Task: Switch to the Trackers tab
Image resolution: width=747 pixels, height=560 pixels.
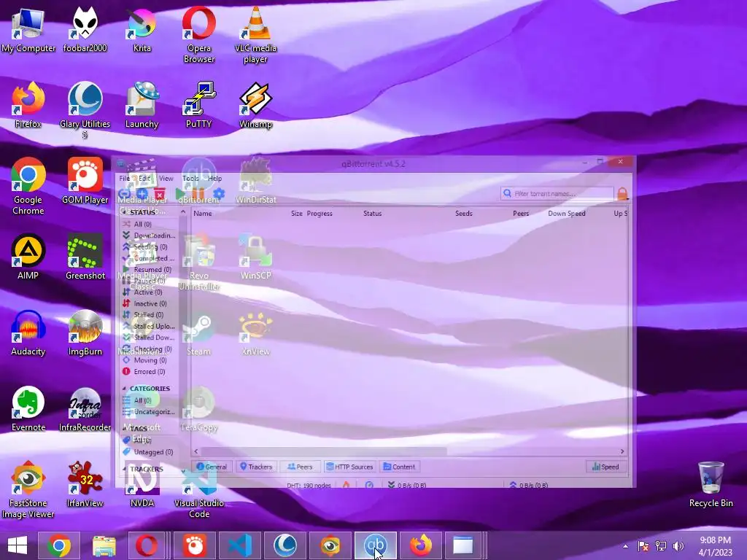Action: [256, 467]
